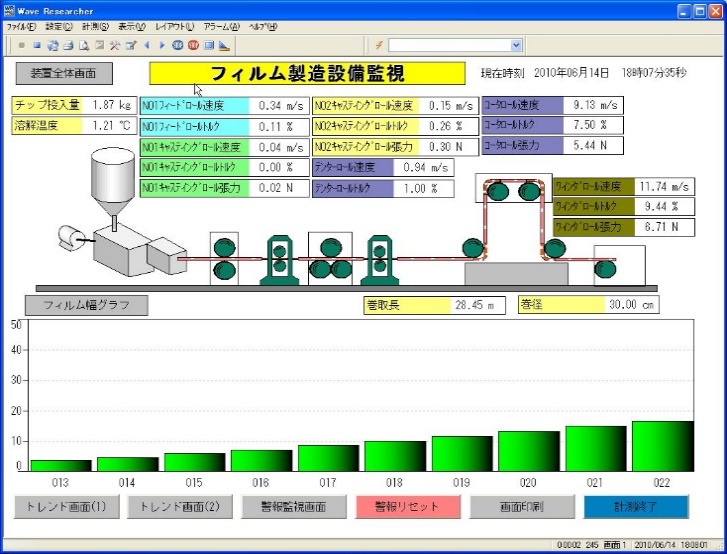Image resolution: width=727 pixels, height=554 pixels.
Task: Go to next screen with right arrow
Action: click(162, 45)
